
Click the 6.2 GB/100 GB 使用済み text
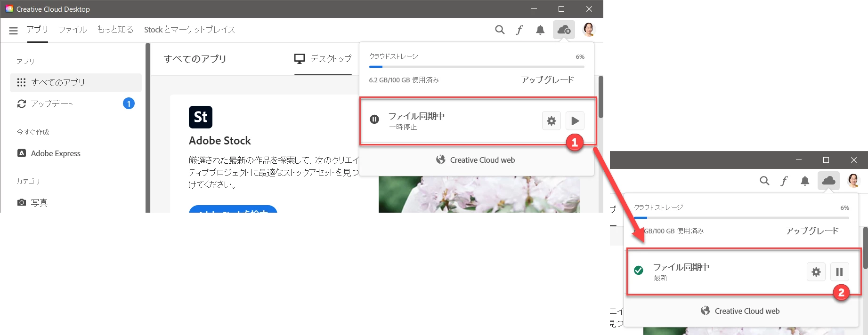tap(404, 80)
